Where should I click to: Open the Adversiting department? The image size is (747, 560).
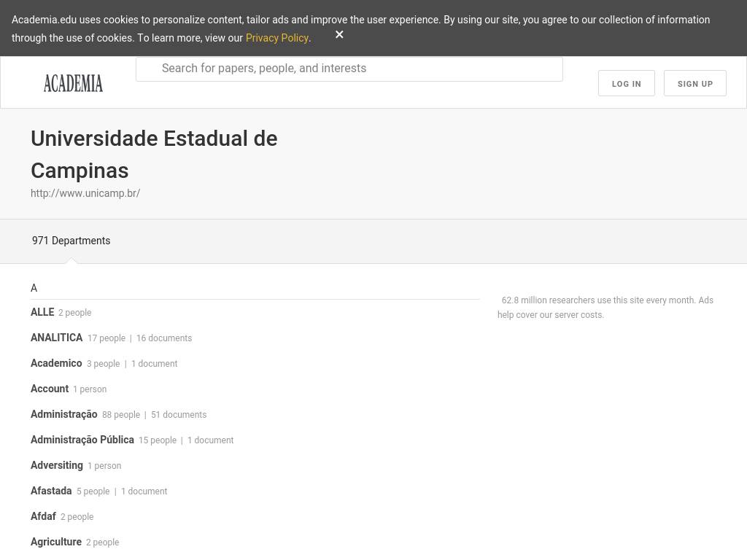[x=57, y=465]
